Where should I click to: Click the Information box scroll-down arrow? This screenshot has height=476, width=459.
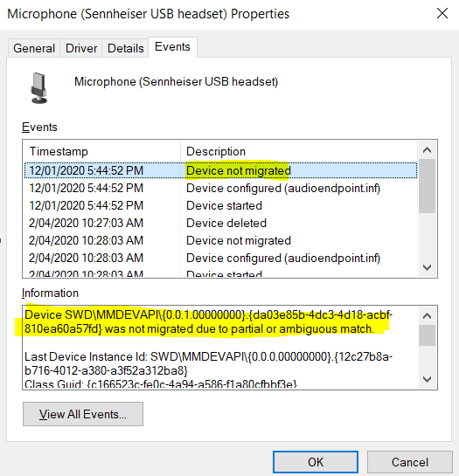[x=427, y=379]
